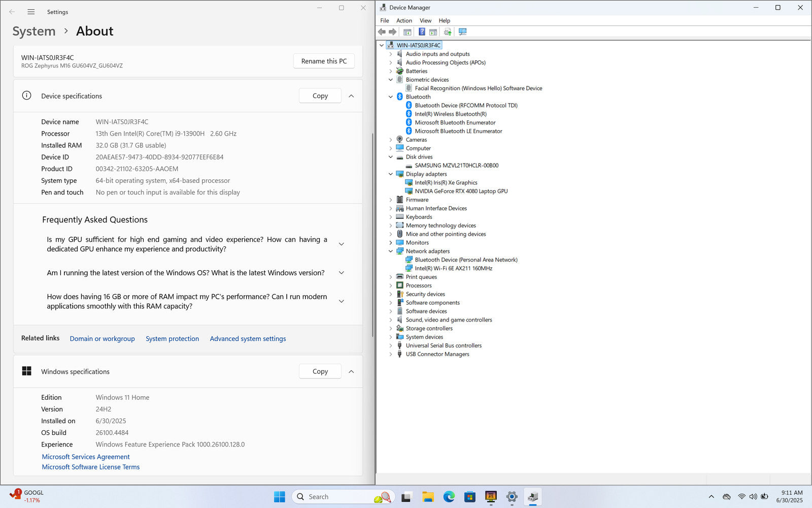Open the GOOGL stock widget on taskbar

27,496
